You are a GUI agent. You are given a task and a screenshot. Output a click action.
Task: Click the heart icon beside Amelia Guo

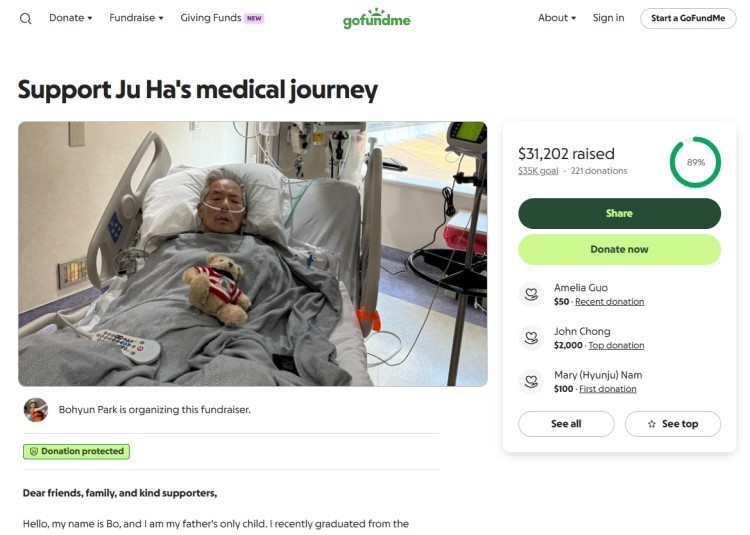click(x=532, y=294)
